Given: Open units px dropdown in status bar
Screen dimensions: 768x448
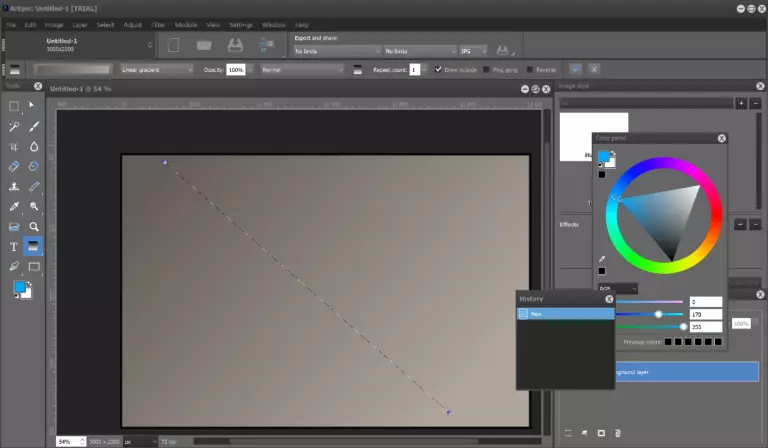Looking at the screenshot, I should (140, 442).
